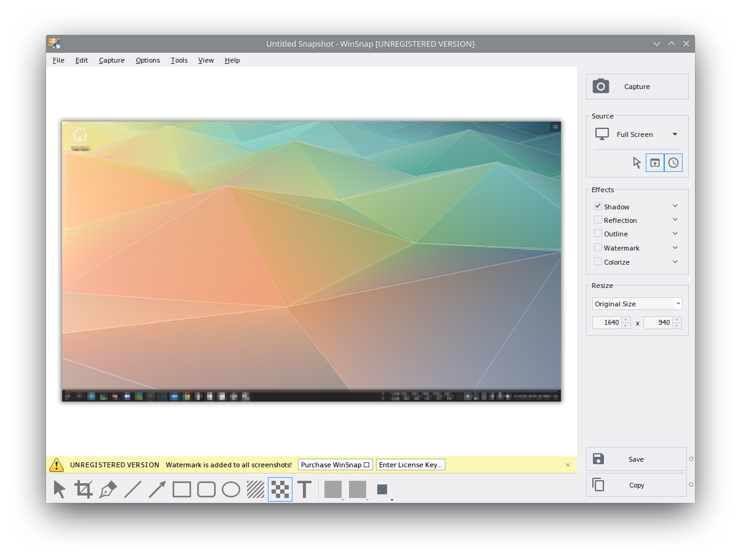Open the View menu
Viewport: 741px width, 560px height.
[206, 60]
